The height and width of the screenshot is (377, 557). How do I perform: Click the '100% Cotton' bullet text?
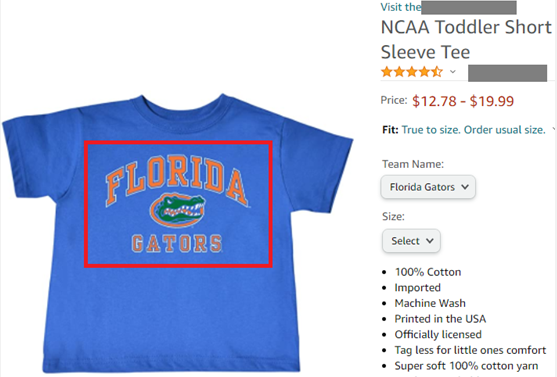coord(428,272)
